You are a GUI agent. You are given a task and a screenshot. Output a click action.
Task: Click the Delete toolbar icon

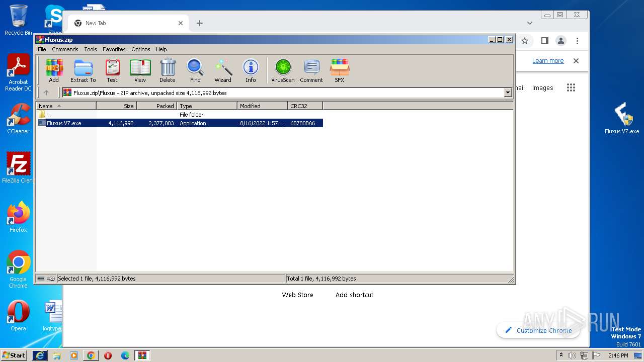(168, 71)
